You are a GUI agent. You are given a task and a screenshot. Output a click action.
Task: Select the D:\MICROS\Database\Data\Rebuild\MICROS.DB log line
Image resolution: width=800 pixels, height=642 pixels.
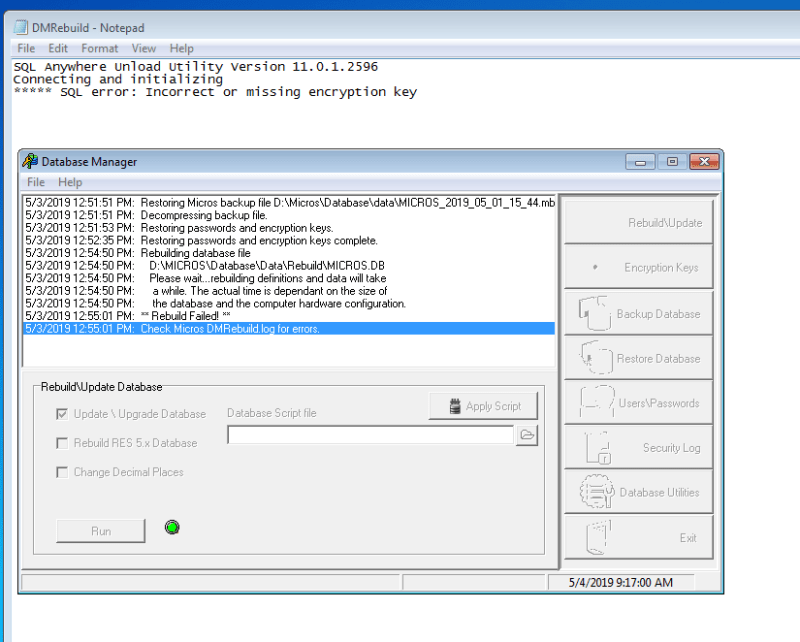coord(289,265)
